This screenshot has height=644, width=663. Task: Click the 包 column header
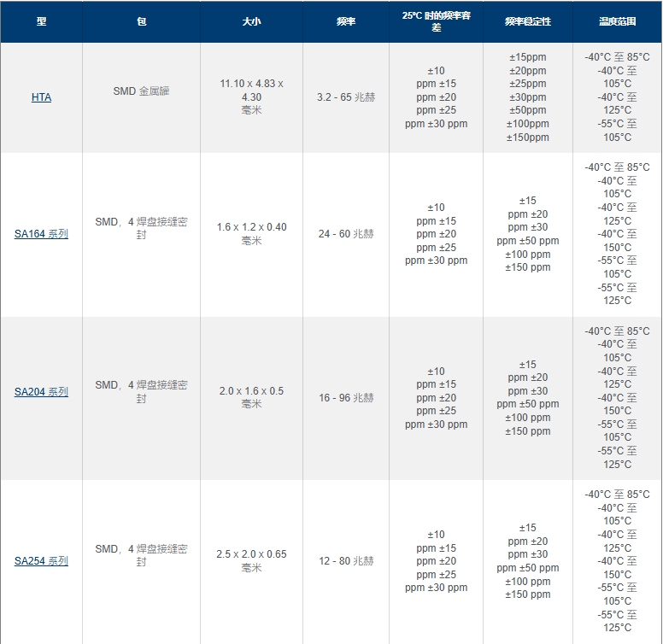pyautogui.click(x=141, y=21)
